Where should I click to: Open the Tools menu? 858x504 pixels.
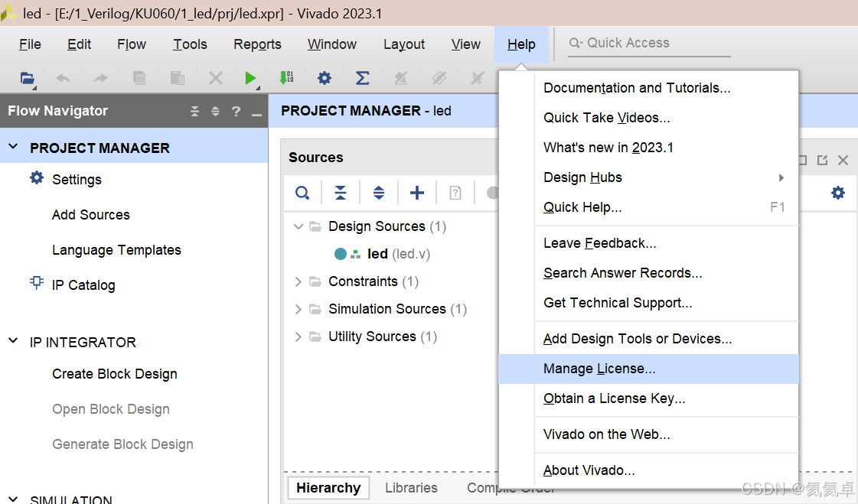tap(190, 44)
